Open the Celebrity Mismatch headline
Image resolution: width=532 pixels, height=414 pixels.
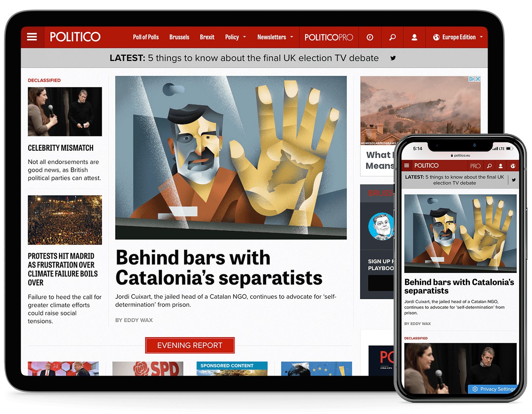coord(61,148)
